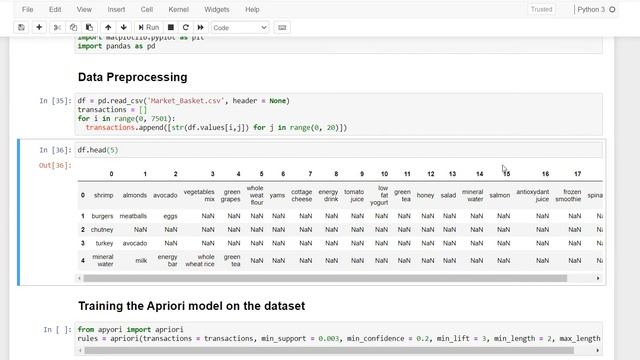Open the Cell menu
The height and width of the screenshot is (360, 640).
click(147, 9)
